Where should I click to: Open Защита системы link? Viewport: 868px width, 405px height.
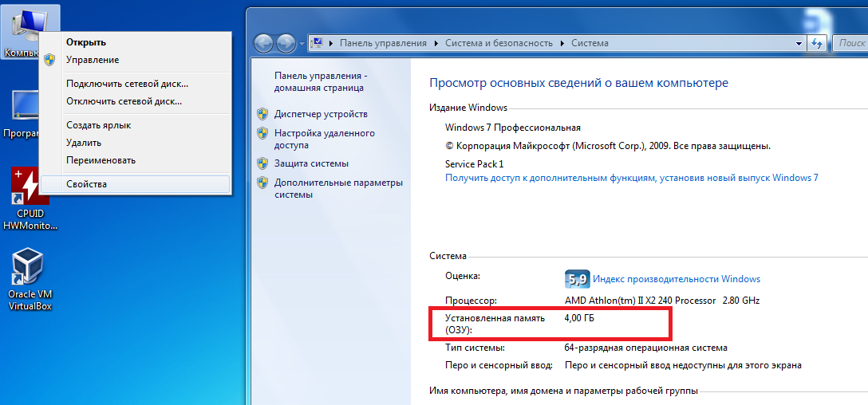pyautogui.click(x=311, y=163)
